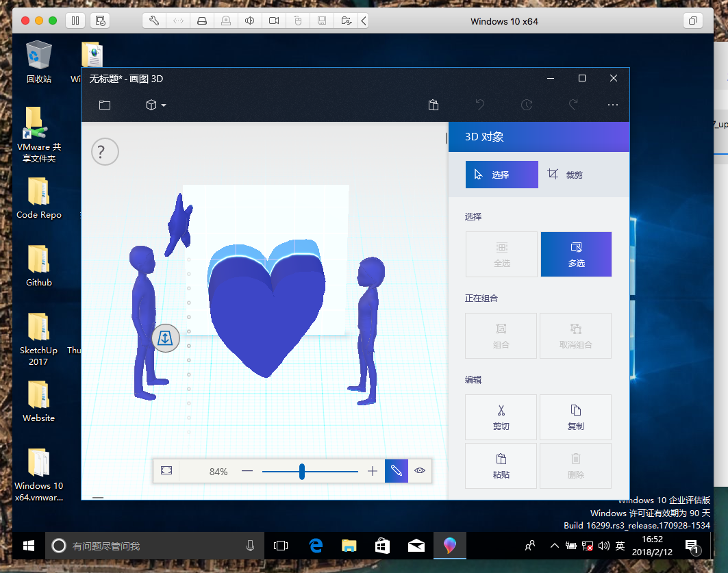Click the minus zoom-out icon
This screenshot has width=728, height=573.
[x=247, y=471]
